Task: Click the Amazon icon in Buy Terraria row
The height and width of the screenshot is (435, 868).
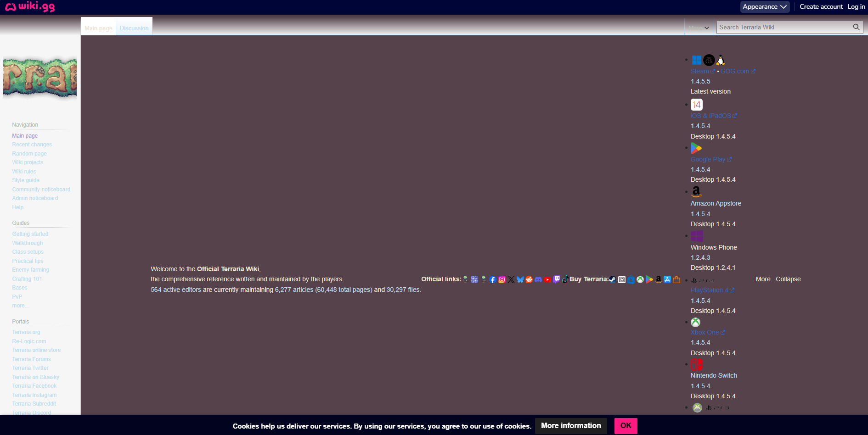Action: pyautogui.click(x=659, y=279)
